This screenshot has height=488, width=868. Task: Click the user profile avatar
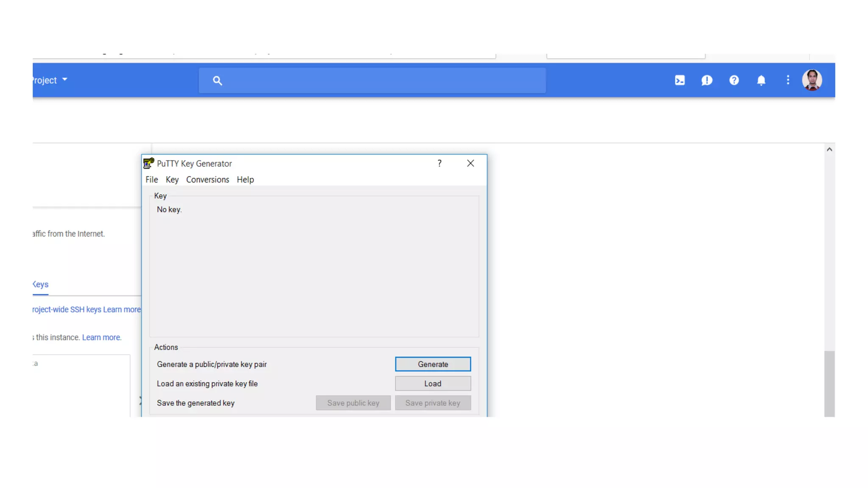pyautogui.click(x=812, y=80)
